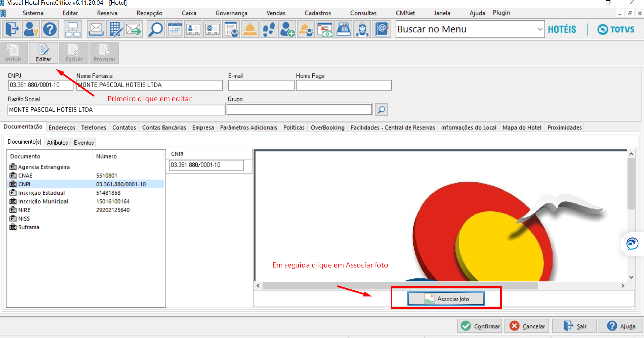
Task: Click the image vertical scrollbar down arrow
Action: [x=631, y=277]
